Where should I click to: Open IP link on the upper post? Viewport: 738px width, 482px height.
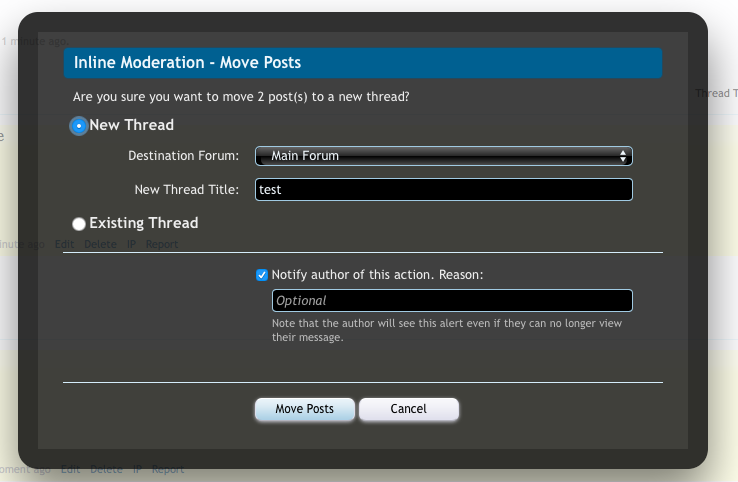pos(131,244)
